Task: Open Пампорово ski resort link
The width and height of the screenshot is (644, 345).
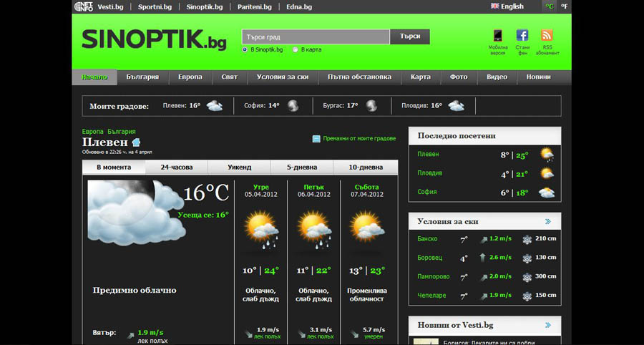Action: pos(434,277)
